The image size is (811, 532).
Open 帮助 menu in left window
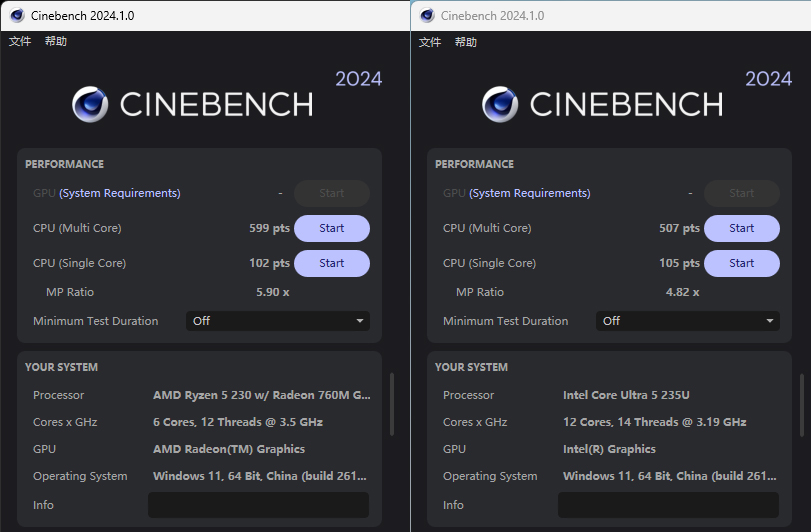(56, 42)
